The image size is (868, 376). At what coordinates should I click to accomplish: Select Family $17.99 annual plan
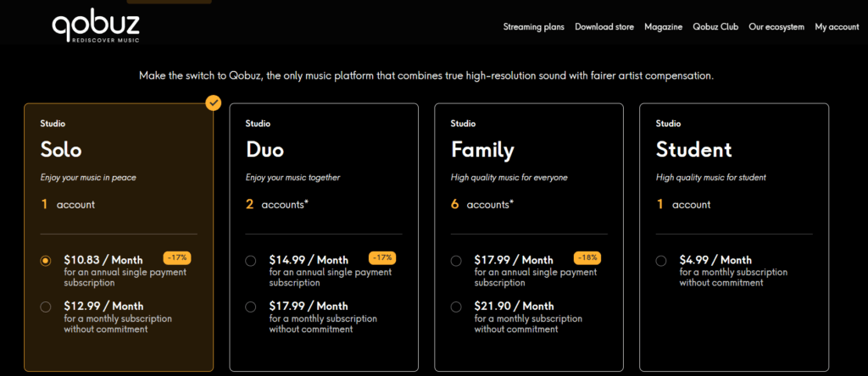(456, 261)
